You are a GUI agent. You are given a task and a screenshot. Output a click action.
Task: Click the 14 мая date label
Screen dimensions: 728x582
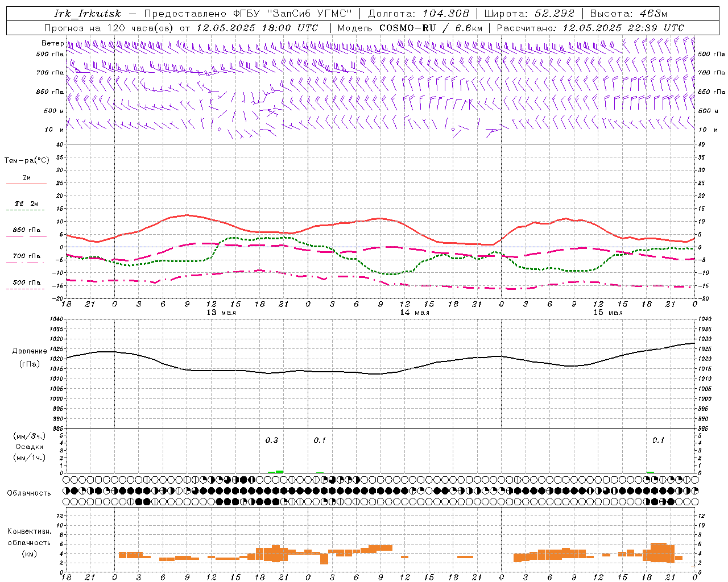coord(415,313)
